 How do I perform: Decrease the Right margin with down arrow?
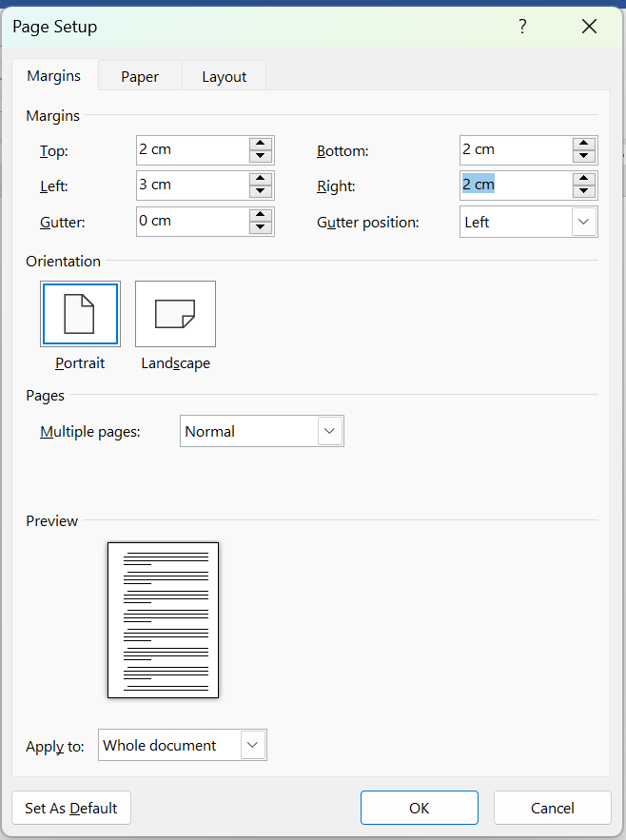[x=584, y=191]
